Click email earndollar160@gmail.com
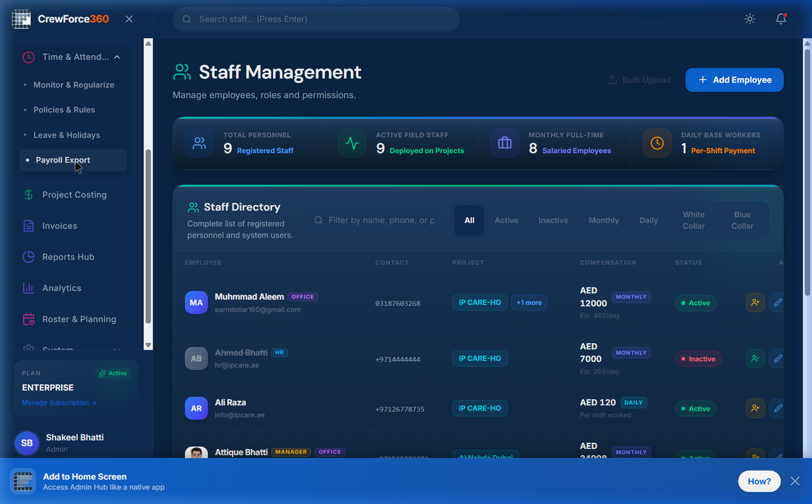Image resolution: width=812 pixels, height=504 pixels. pyautogui.click(x=257, y=310)
